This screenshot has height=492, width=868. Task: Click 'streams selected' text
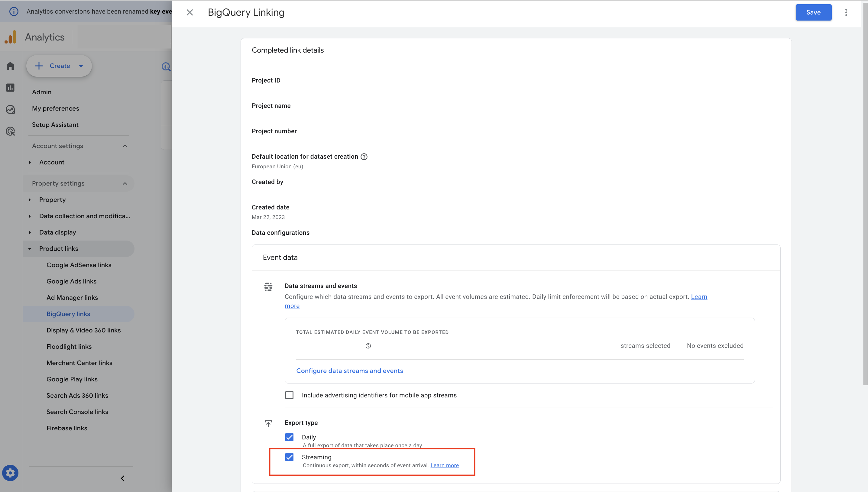pyautogui.click(x=645, y=346)
